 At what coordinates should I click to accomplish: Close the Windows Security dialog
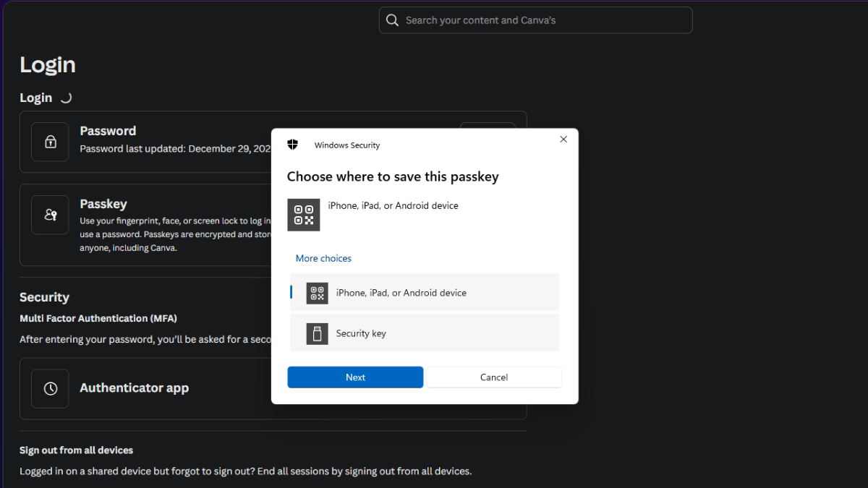(563, 140)
